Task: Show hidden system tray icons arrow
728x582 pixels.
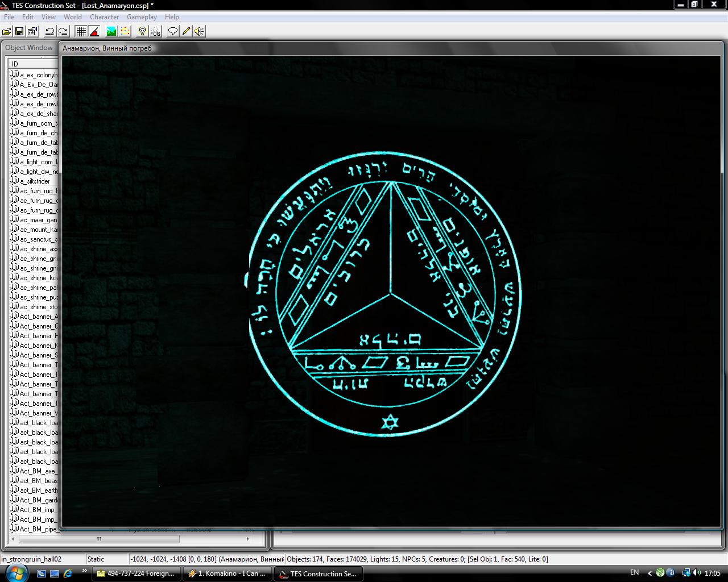Action: [x=649, y=573]
